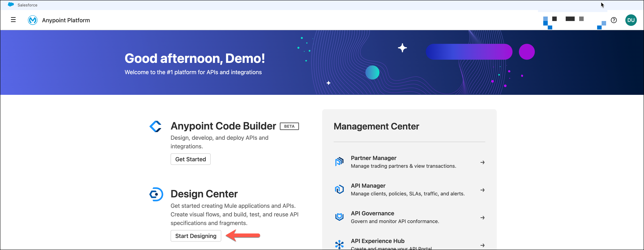Click the Anypoint Platform title text
This screenshot has height=250, width=644.
tap(66, 20)
